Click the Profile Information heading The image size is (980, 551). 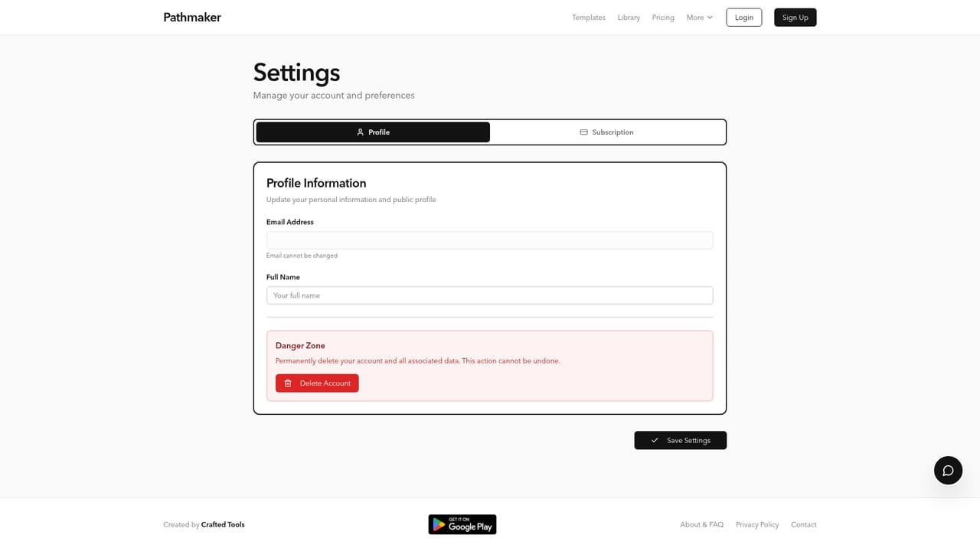316,183
